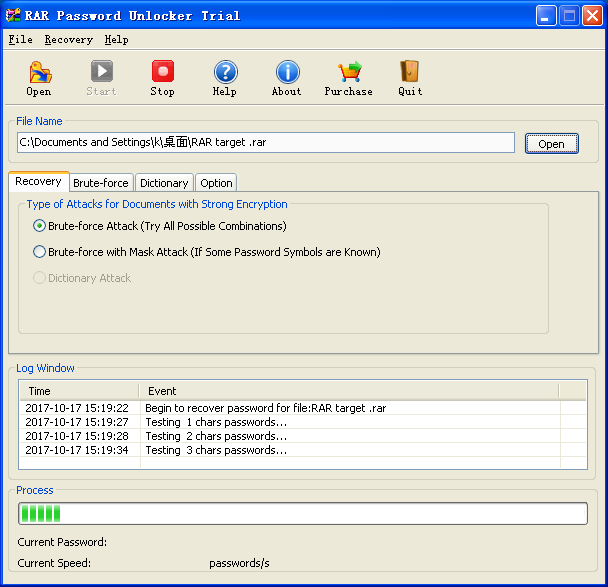This screenshot has height=587, width=608.
Task: Switch to the Dictionary tab
Action: tap(164, 183)
